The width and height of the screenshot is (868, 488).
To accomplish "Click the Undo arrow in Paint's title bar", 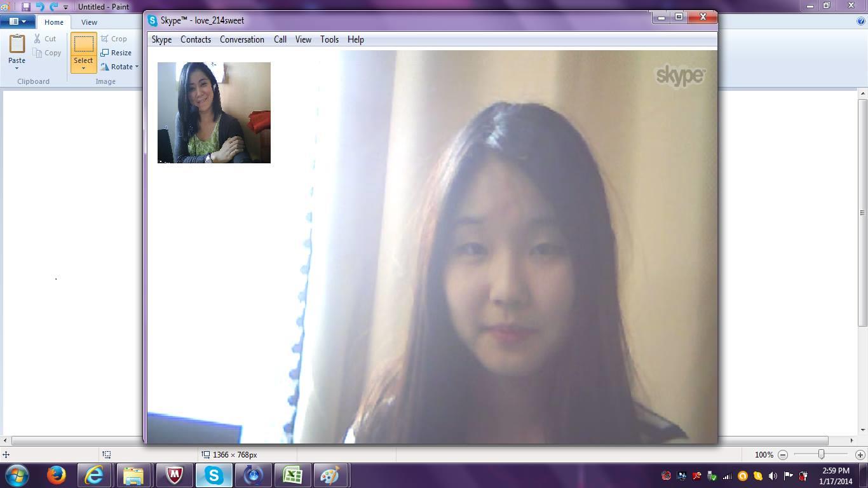I will point(40,7).
